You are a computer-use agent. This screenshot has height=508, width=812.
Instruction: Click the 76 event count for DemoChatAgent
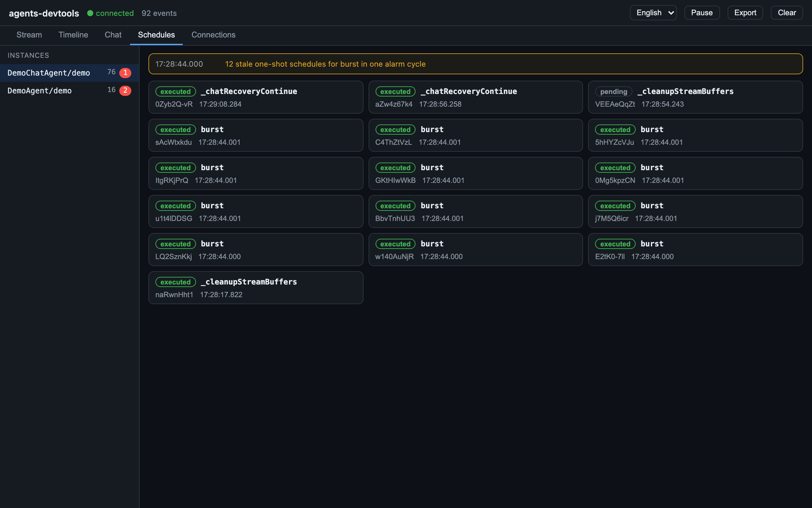(x=111, y=72)
